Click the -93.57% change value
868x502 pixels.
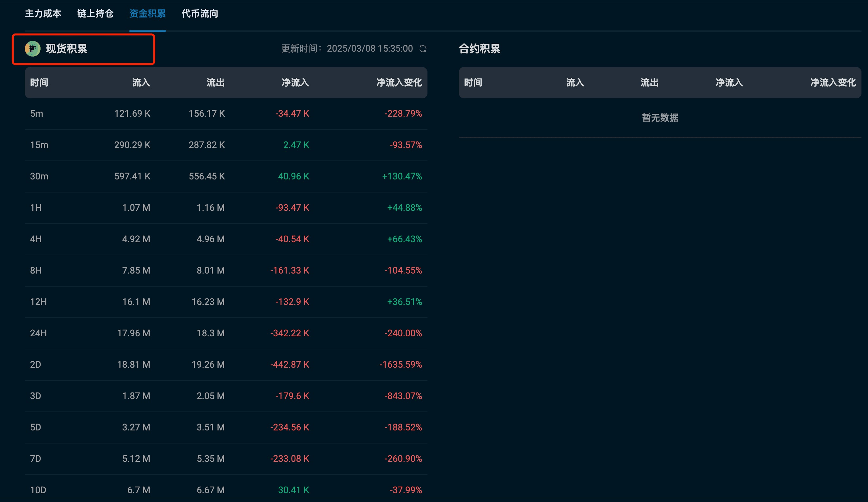(406, 145)
